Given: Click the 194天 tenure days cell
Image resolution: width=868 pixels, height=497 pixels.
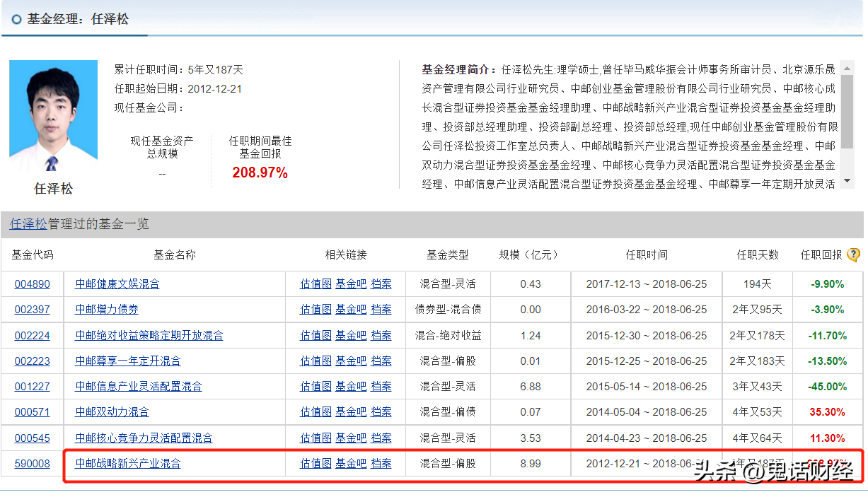Looking at the screenshot, I should pyautogui.click(x=758, y=284).
